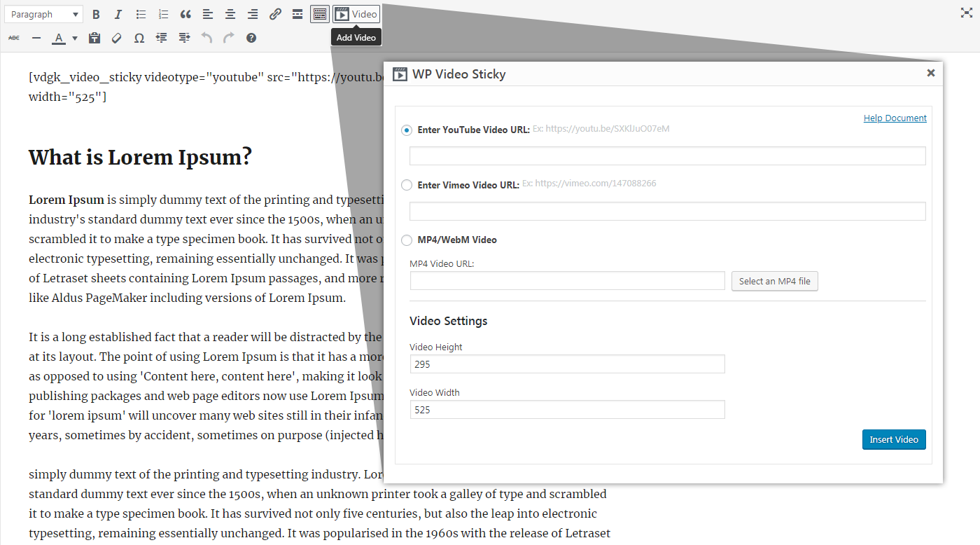Screen dimensions: 980x545
Task: Align text center
Action: (x=230, y=14)
